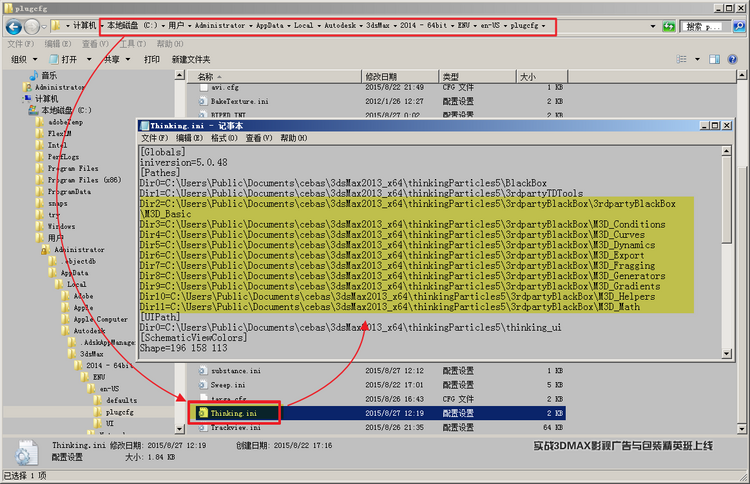Open the recent locations dropdown next to Forward
Viewport: 750px width, 484px height.
point(44,27)
